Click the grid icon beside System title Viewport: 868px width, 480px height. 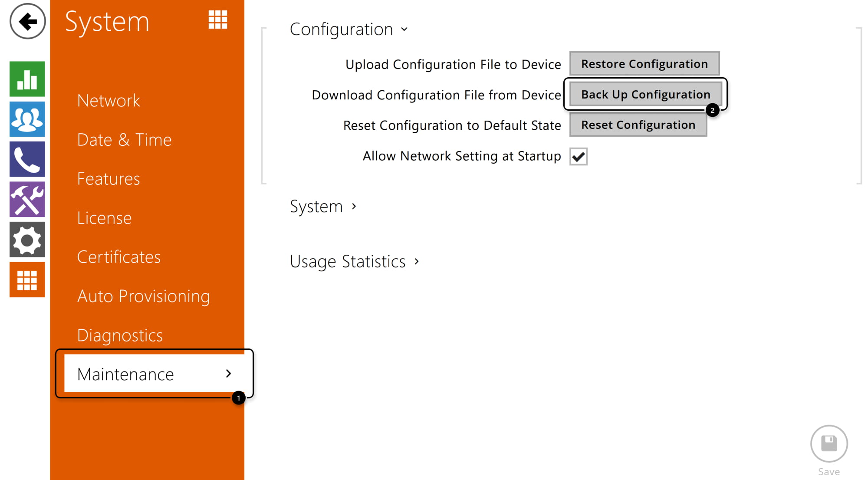[218, 20]
